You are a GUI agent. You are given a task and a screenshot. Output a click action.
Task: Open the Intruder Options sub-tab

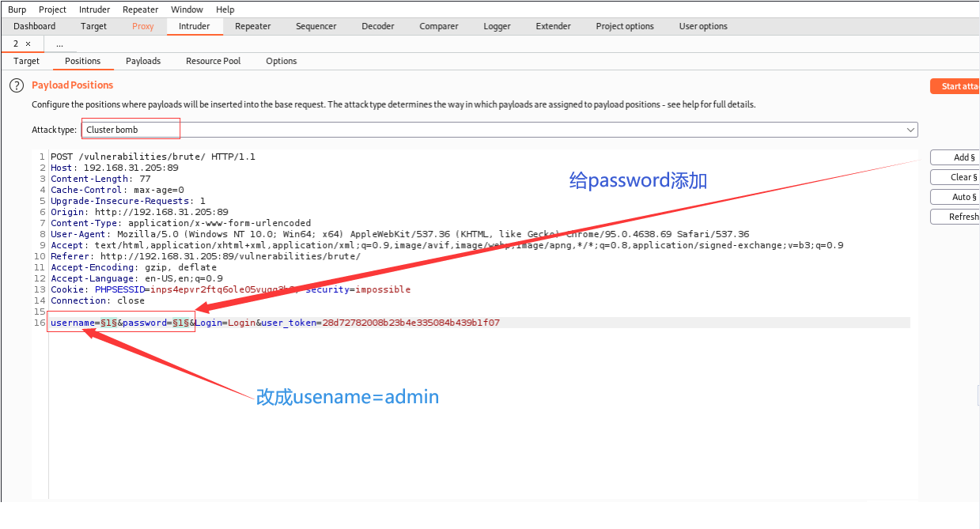click(x=282, y=61)
